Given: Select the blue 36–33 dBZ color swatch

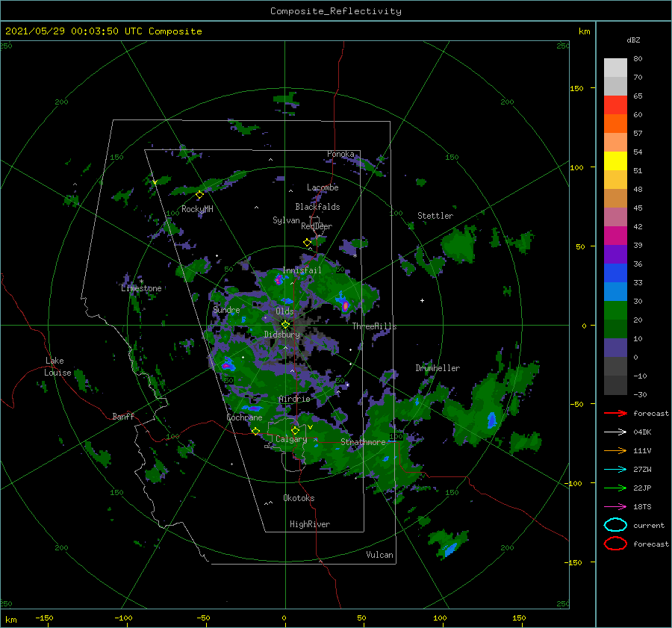Looking at the screenshot, I should click(x=615, y=273).
